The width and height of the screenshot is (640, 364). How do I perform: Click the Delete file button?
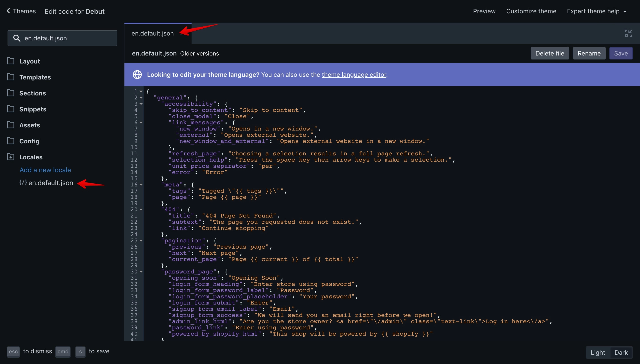(x=550, y=53)
